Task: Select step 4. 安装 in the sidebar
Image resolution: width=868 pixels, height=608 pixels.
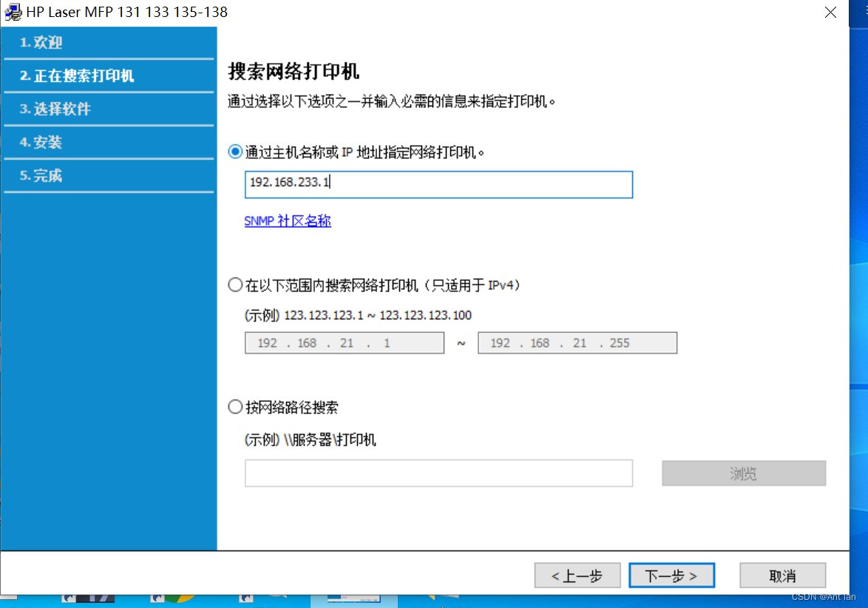Action: [109, 142]
